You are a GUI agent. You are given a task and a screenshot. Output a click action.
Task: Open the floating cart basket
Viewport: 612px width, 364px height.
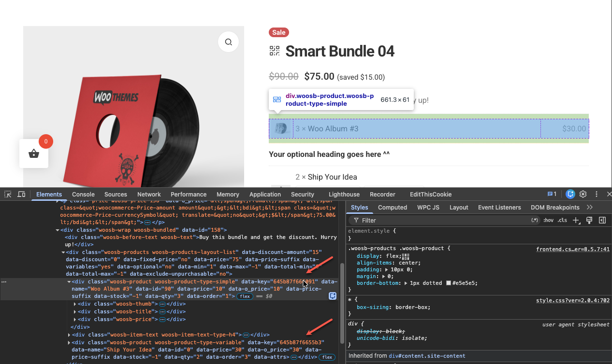34,154
